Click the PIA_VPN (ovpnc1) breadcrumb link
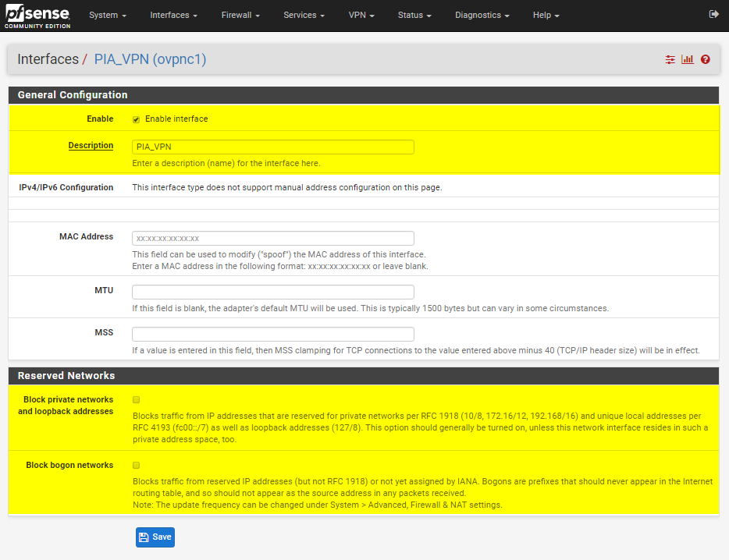Viewport: 729px width, 560px height. tap(150, 59)
